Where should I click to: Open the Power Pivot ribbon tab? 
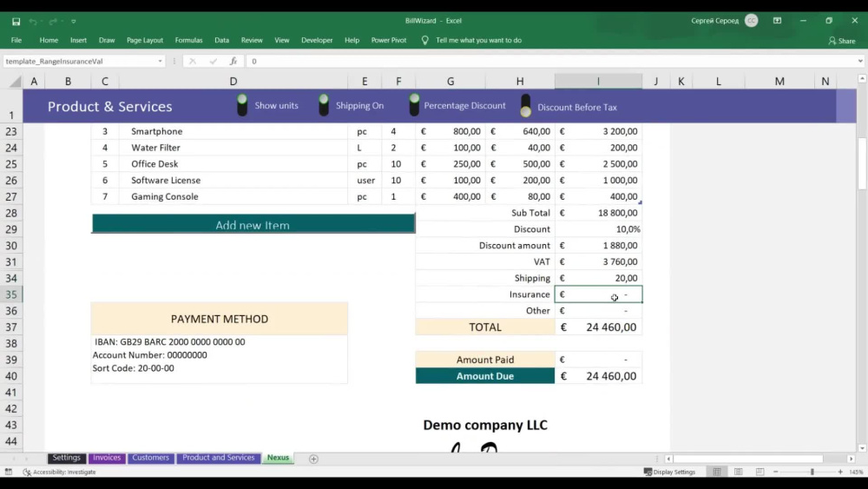[x=388, y=40]
